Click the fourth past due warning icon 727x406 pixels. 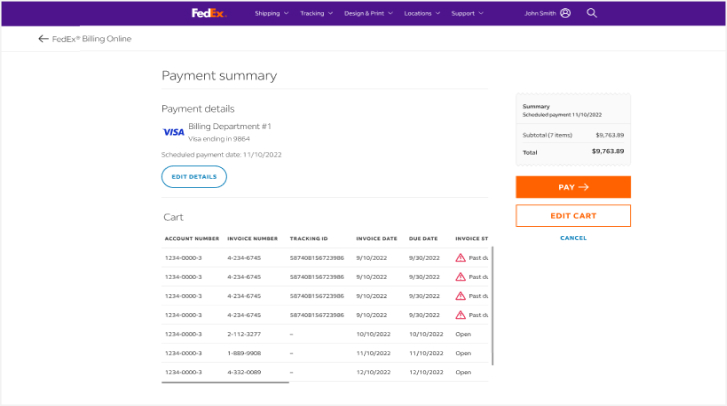461,315
